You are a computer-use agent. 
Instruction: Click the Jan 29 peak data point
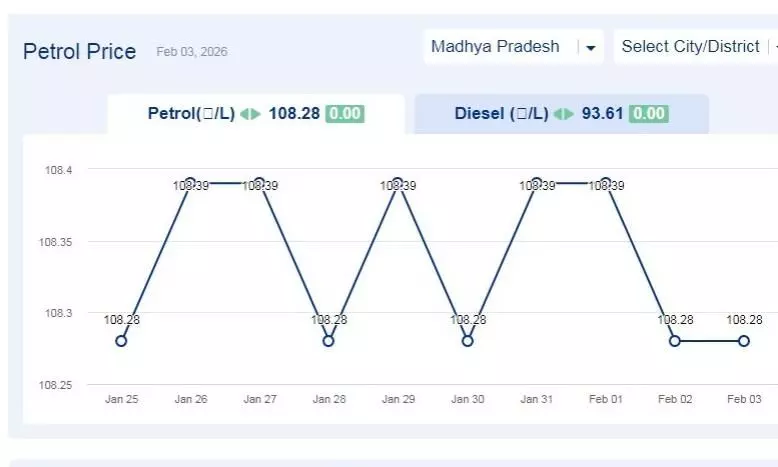click(x=397, y=183)
